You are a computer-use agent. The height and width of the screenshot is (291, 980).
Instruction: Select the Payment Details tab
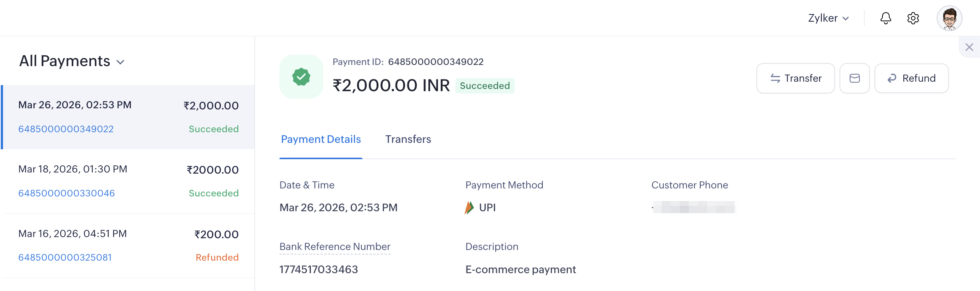tap(321, 139)
